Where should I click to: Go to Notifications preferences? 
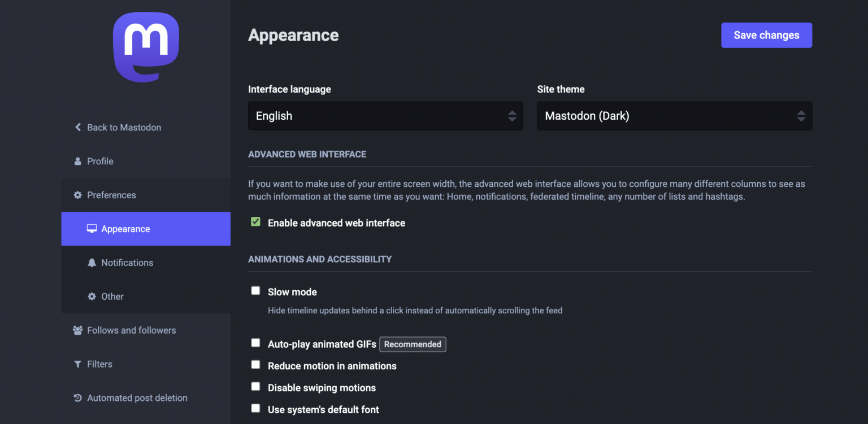click(x=127, y=263)
